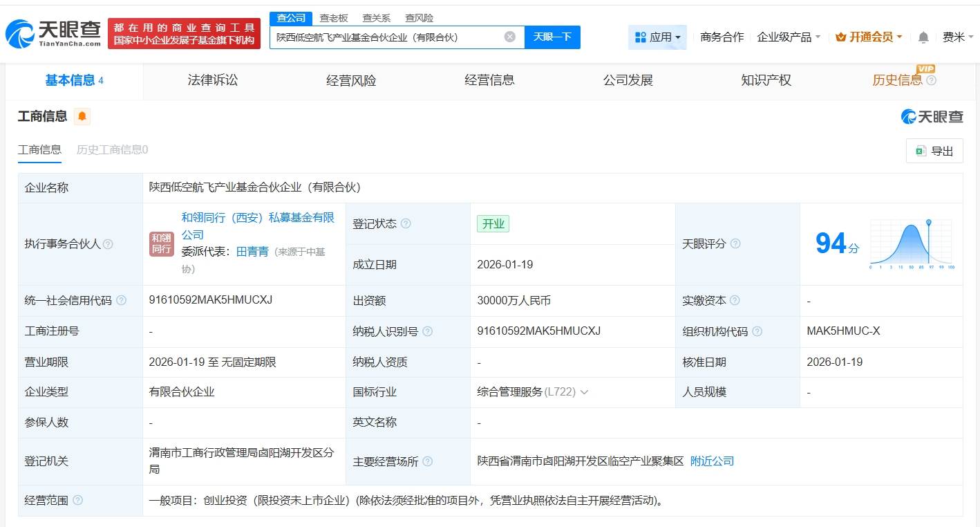Export data with the 导出 button

[x=934, y=151]
